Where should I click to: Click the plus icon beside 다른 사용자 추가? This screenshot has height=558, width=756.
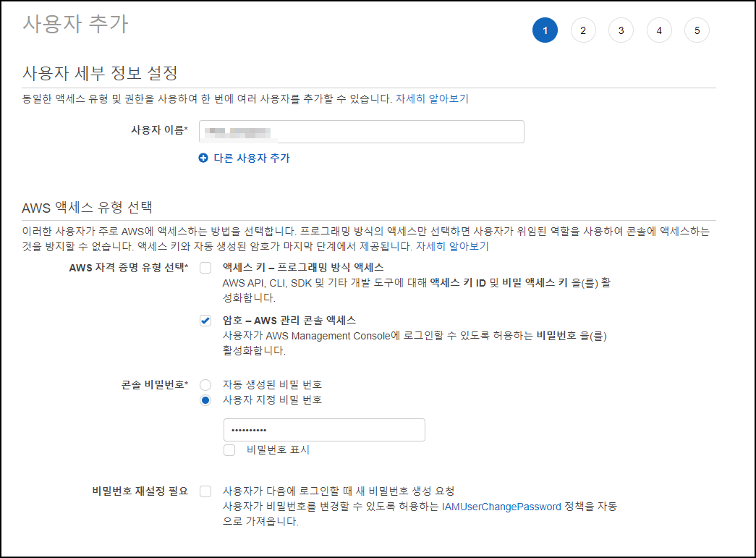(x=203, y=158)
